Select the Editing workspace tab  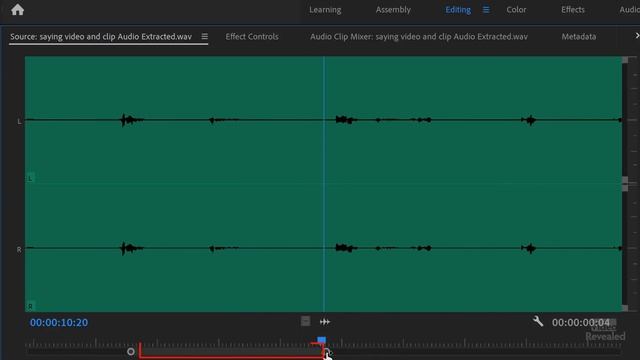click(x=458, y=10)
